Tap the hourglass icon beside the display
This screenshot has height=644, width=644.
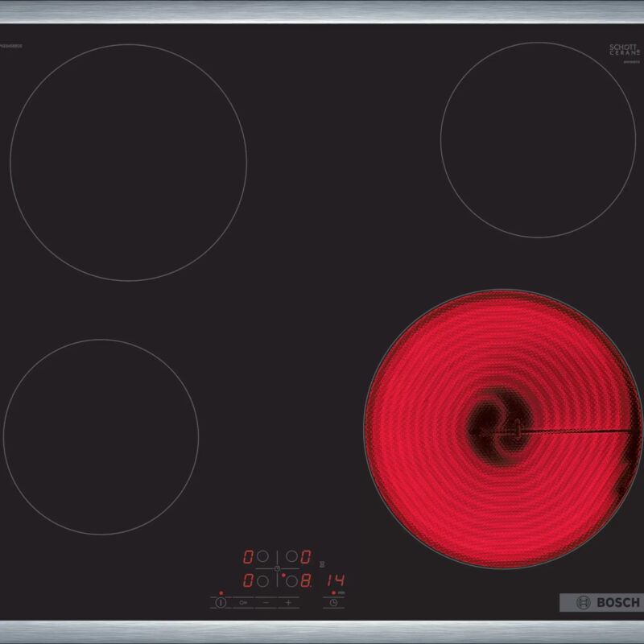323,563
